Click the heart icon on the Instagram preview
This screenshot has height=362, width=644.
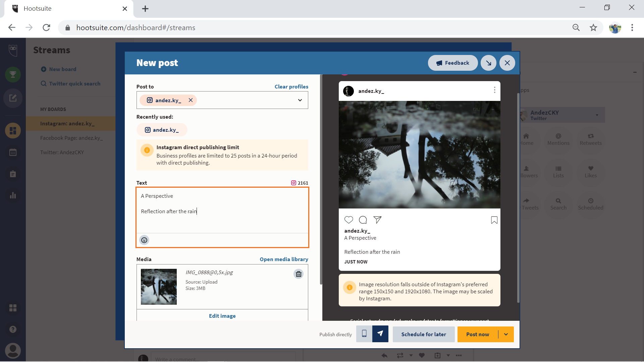[348, 220]
